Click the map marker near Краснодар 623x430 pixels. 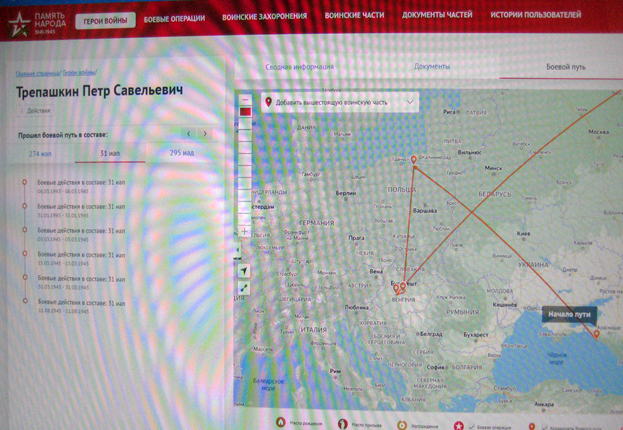[x=596, y=334]
